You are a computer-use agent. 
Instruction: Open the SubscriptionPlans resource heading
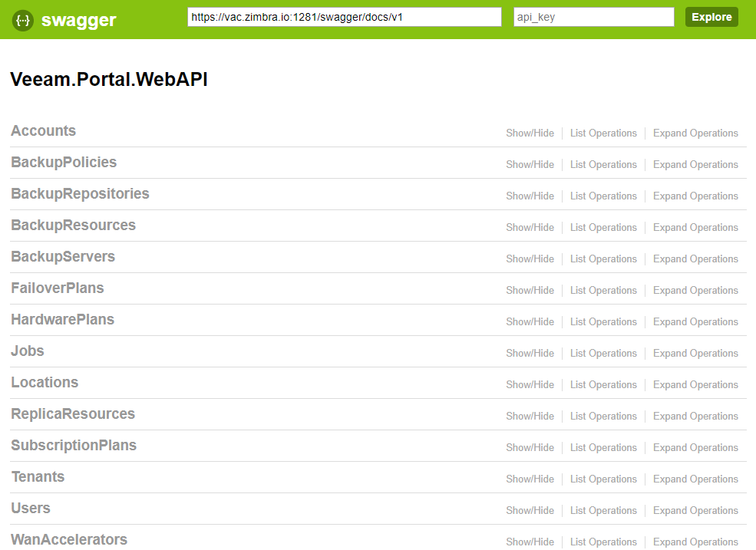74,445
